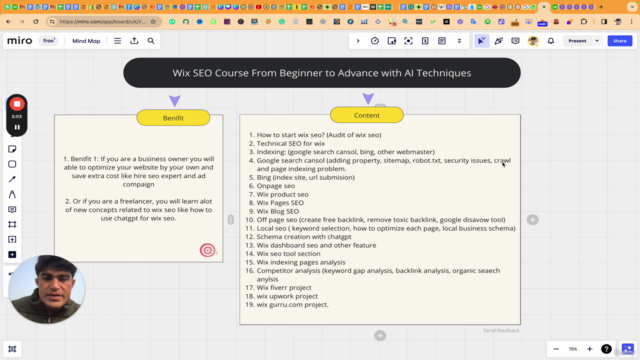Pause the screen recording

pos(17,127)
